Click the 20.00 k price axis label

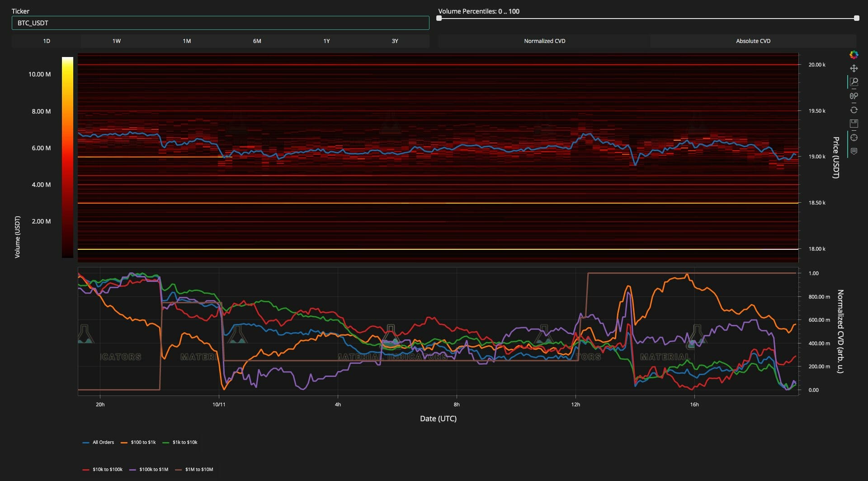[x=816, y=65]
